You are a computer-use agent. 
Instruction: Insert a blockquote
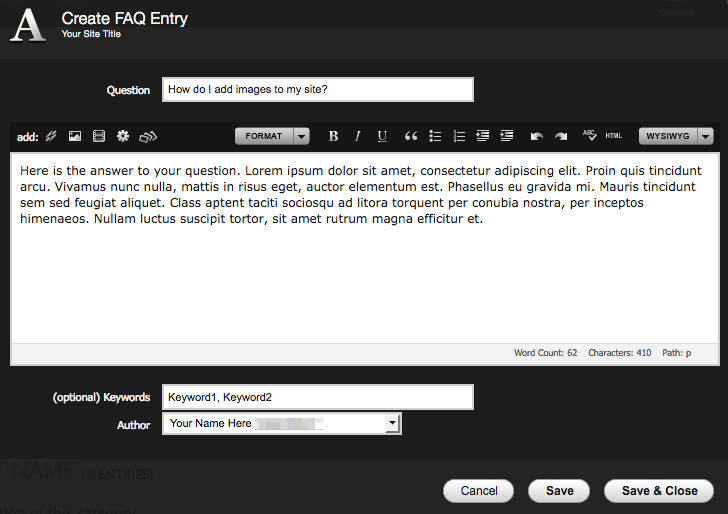pyautogui.click(x=410, y=136)
